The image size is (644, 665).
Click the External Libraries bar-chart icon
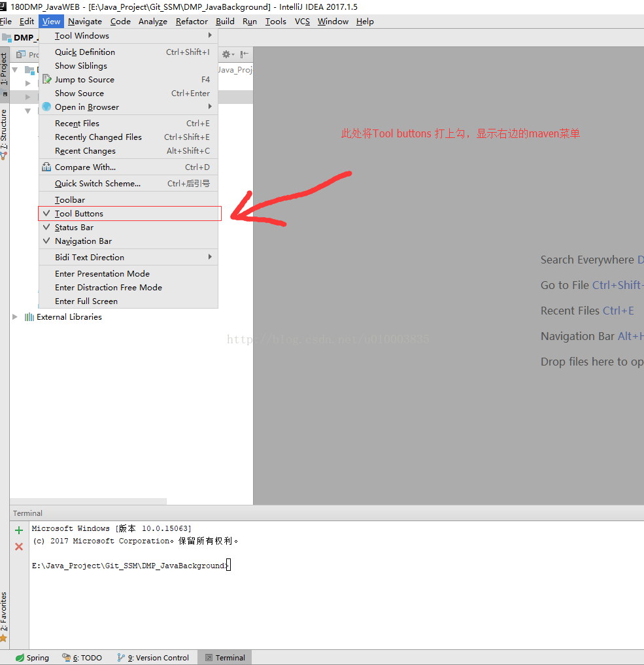[x=29, y=317]
